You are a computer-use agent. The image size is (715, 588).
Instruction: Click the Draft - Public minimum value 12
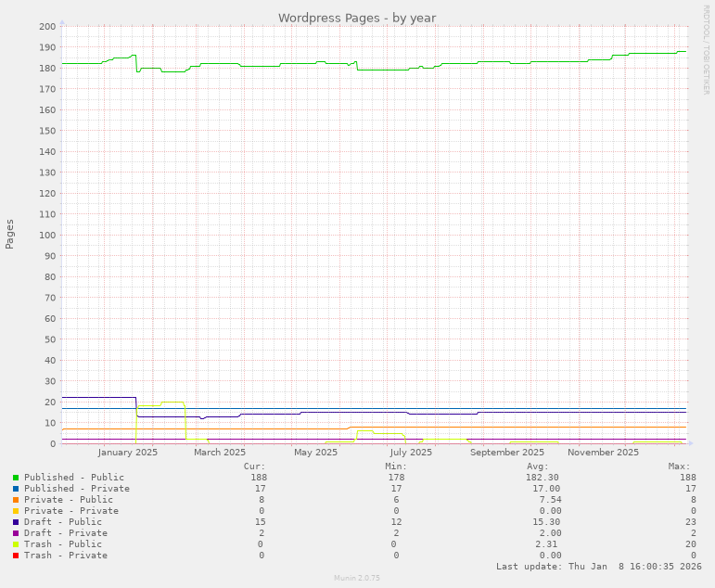[396, 522]
